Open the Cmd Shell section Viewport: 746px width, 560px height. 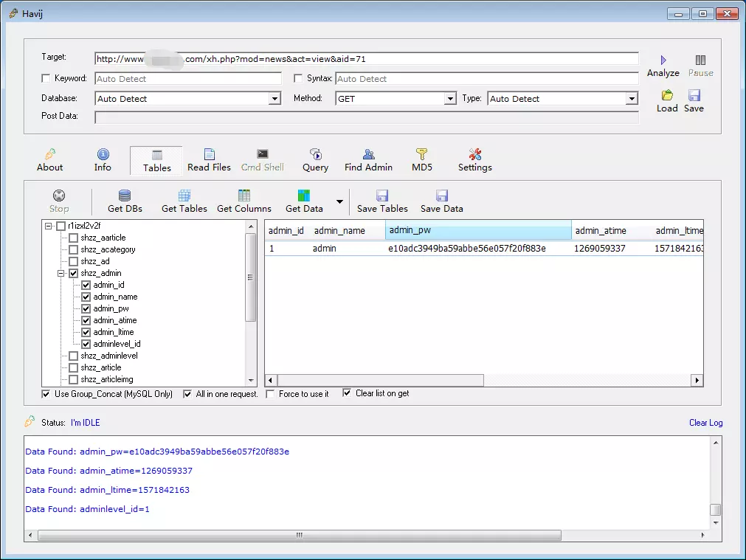[x=262, y=160]
